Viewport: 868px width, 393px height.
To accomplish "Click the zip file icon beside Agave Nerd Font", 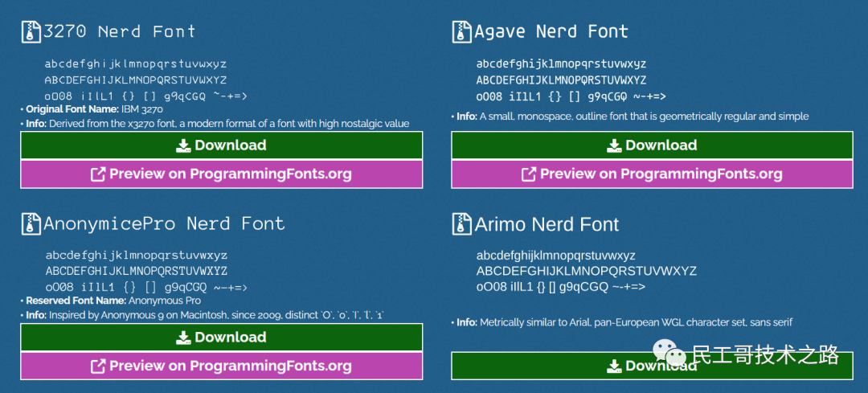I will click(x=461, y=31).
